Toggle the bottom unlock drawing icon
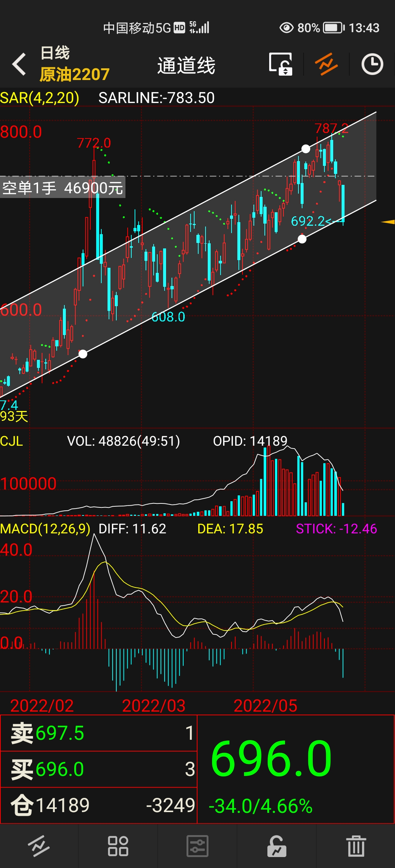The width and height of the screenshot is (395, 868). click(x=276, y=846)
